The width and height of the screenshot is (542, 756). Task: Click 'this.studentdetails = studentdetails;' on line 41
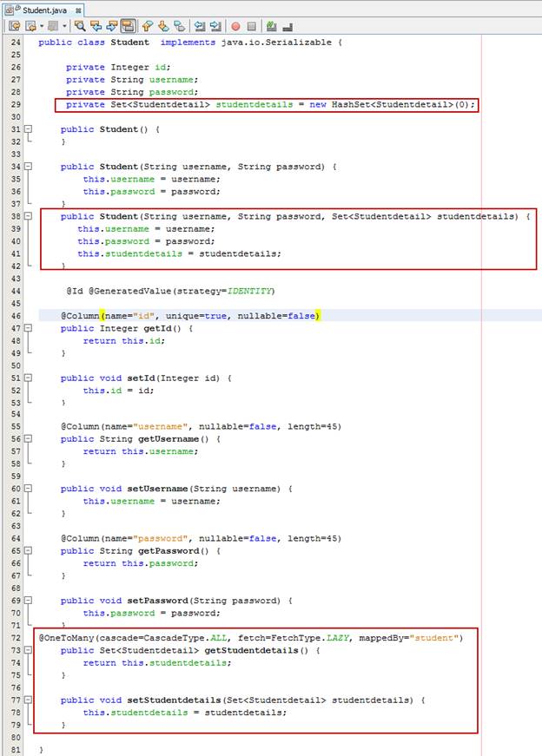[x=179, y=253]
